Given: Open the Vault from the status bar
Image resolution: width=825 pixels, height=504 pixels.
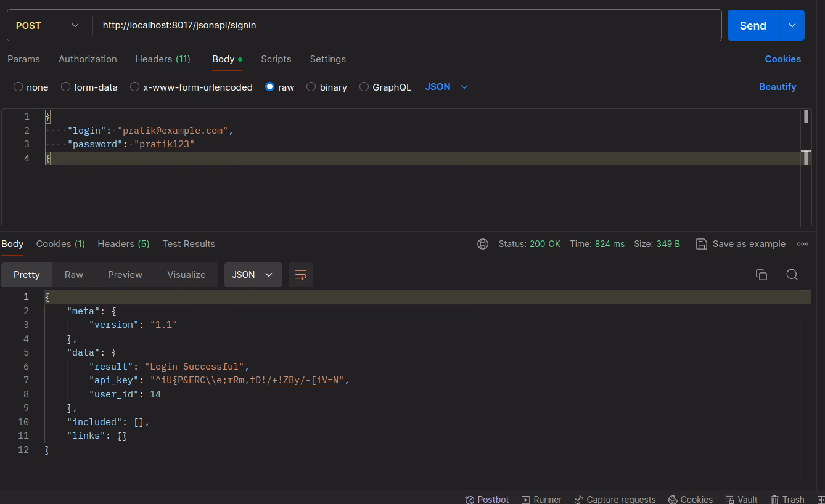Looking at the screenshot, I should point(741,499).
